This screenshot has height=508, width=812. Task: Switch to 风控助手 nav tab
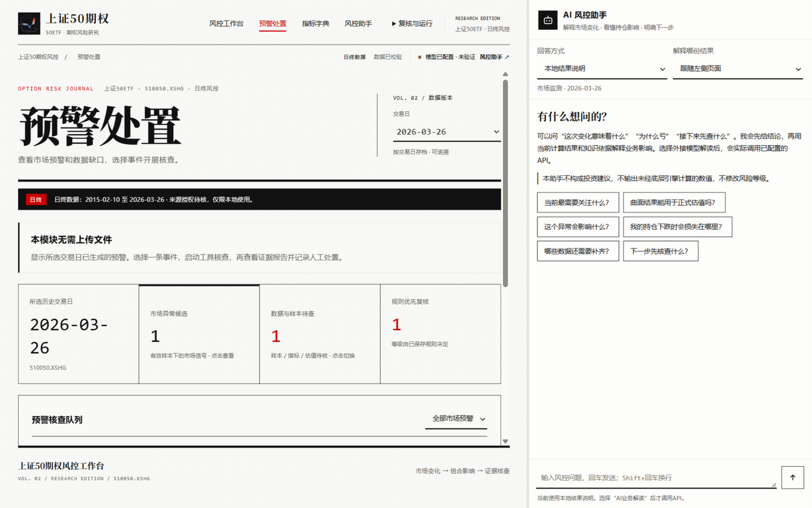click(x=358, y=24)
